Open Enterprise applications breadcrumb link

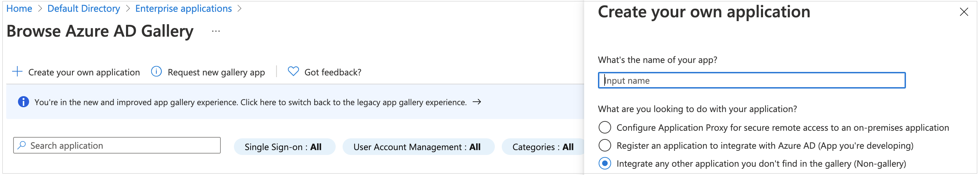point(183,8)
